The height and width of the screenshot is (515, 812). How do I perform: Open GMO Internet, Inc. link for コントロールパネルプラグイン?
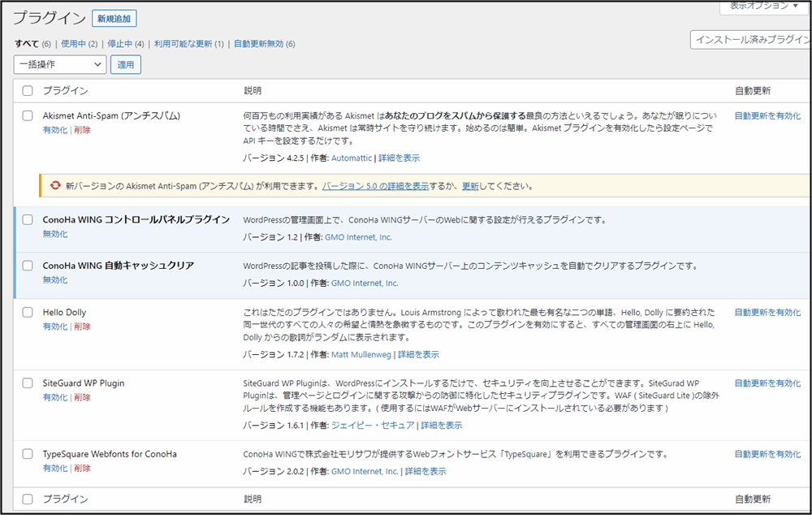pos(358,237)
